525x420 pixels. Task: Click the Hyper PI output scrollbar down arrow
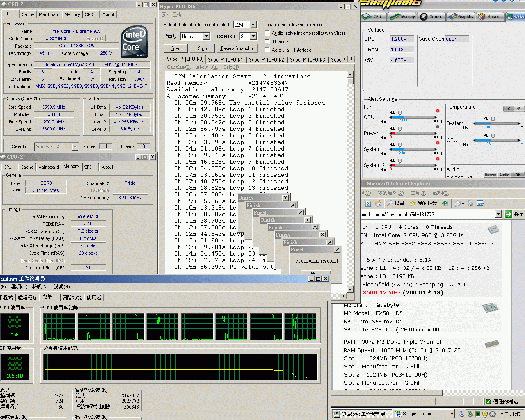(x=350, y=290)
